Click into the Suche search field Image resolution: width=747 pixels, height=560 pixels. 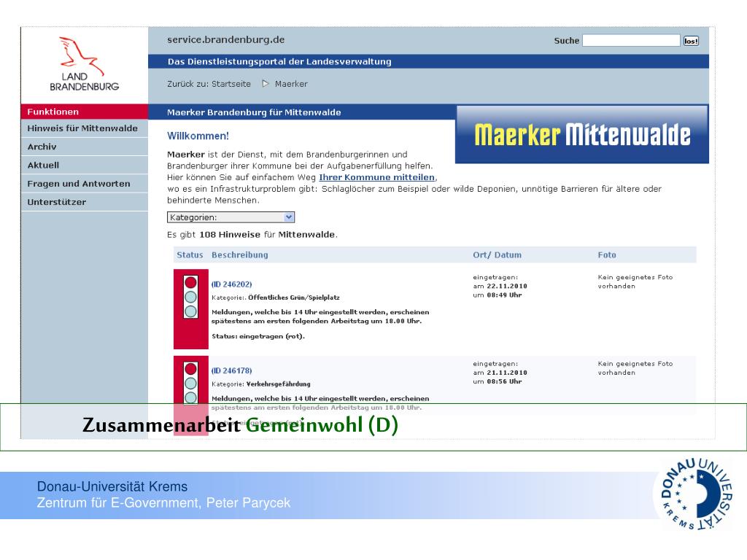pyautogui.click(x=631, y=41)
